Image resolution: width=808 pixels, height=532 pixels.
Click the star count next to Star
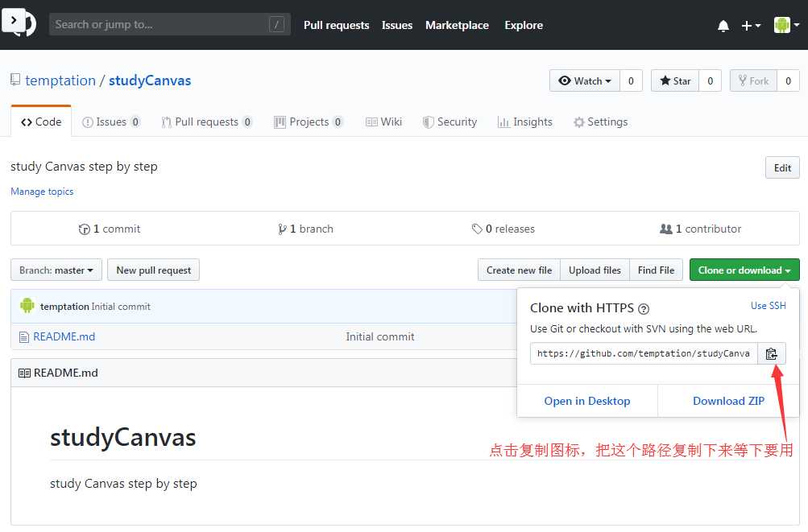tap(710, 80)
